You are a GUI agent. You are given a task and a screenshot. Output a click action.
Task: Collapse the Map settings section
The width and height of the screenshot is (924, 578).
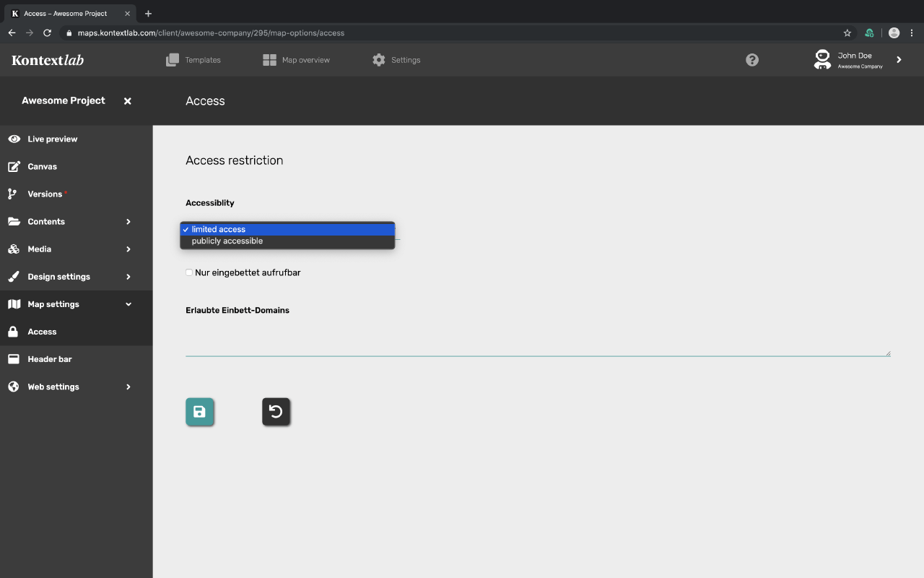click(x=128, y=303)
